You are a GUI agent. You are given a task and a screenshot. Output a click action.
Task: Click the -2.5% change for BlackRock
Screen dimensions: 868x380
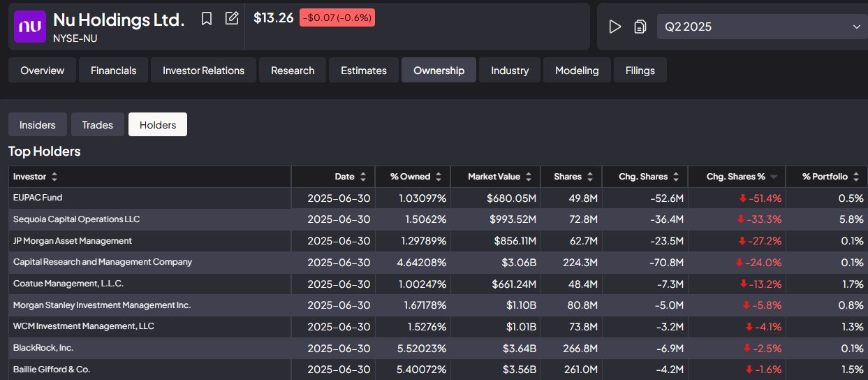(763, 349)
